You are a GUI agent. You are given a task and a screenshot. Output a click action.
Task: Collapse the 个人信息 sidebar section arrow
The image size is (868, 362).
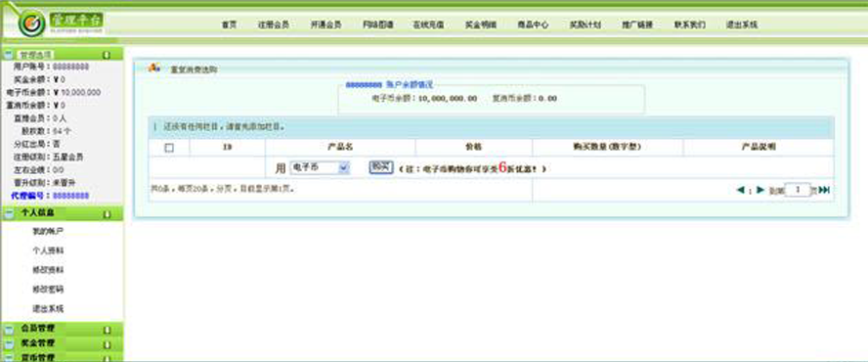[107, 213]
